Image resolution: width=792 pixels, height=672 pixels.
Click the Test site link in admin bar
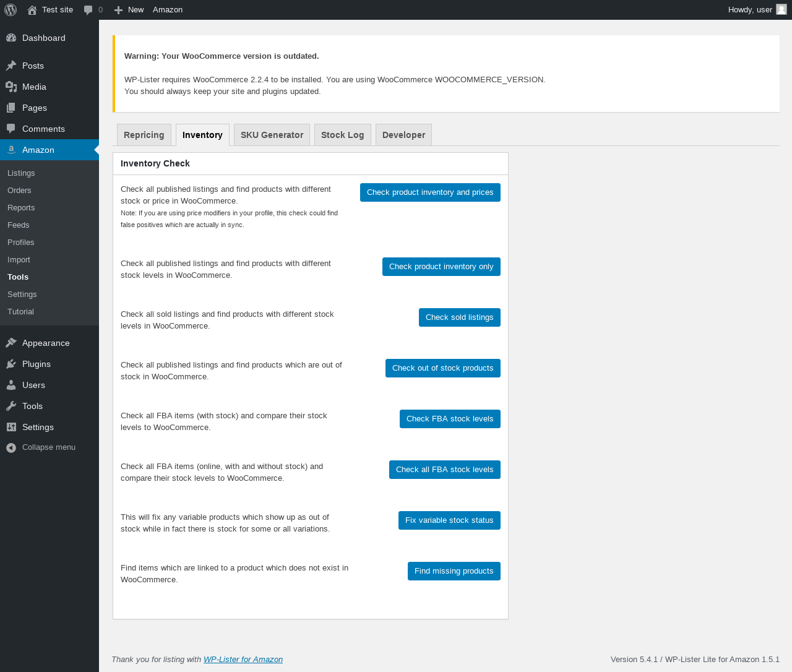58,10
